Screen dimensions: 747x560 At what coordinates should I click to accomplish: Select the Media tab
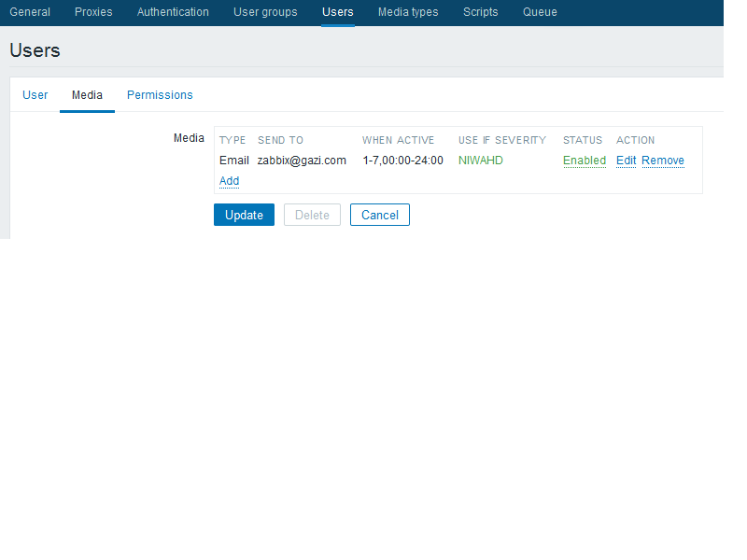point(87,95)
